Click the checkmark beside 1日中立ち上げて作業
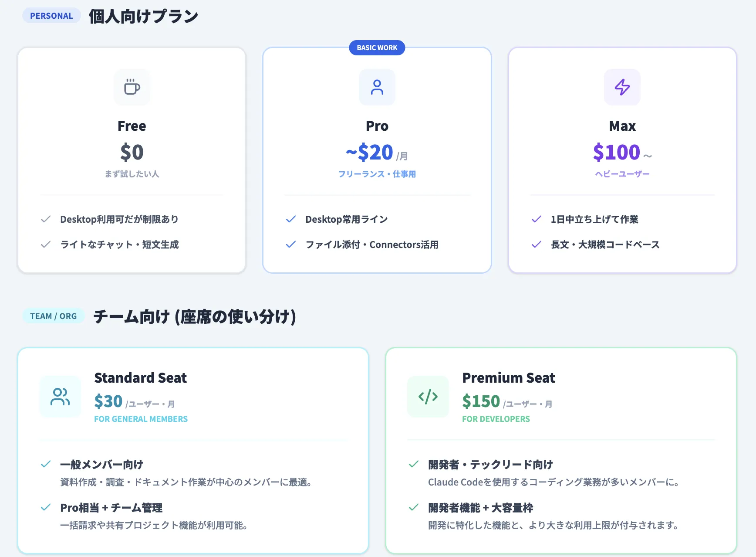Viewport: 756px width, 557px height. [536, 219]
